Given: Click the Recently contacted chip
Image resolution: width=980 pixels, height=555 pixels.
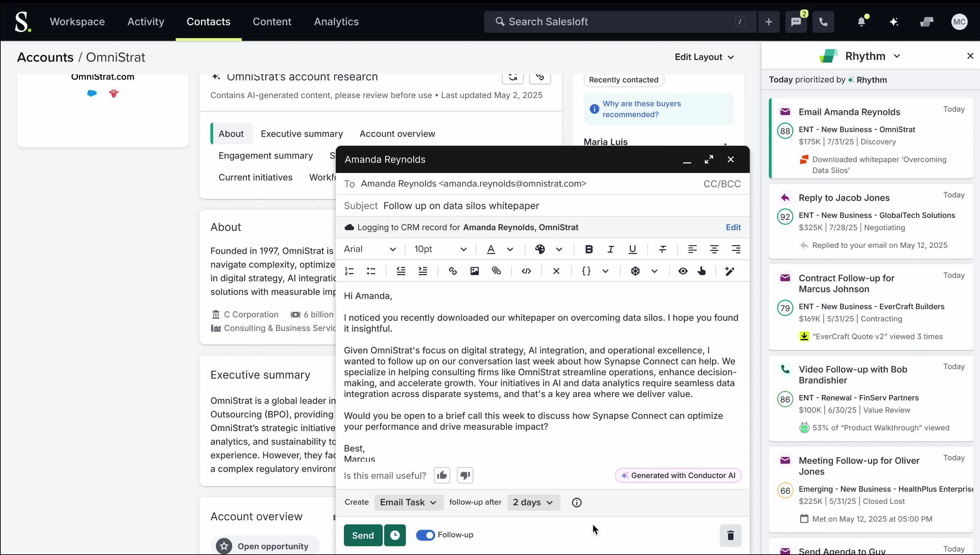Looking at the screenshot, I should point(623,80).
